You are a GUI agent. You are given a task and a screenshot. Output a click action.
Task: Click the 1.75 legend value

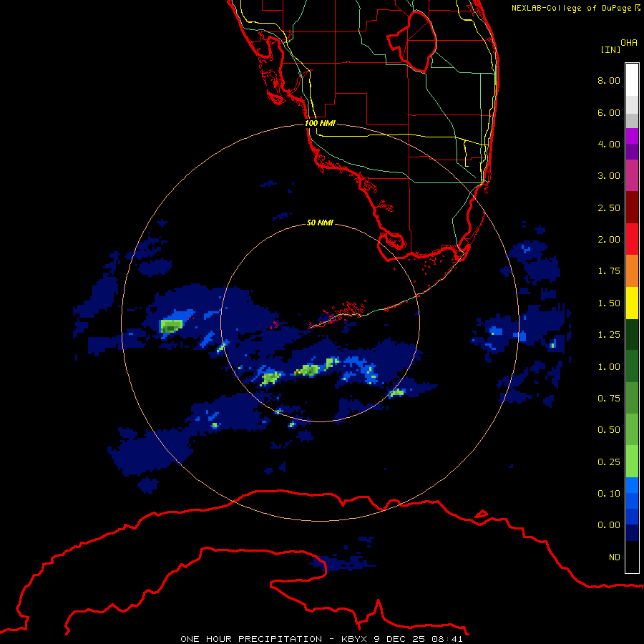609,271
